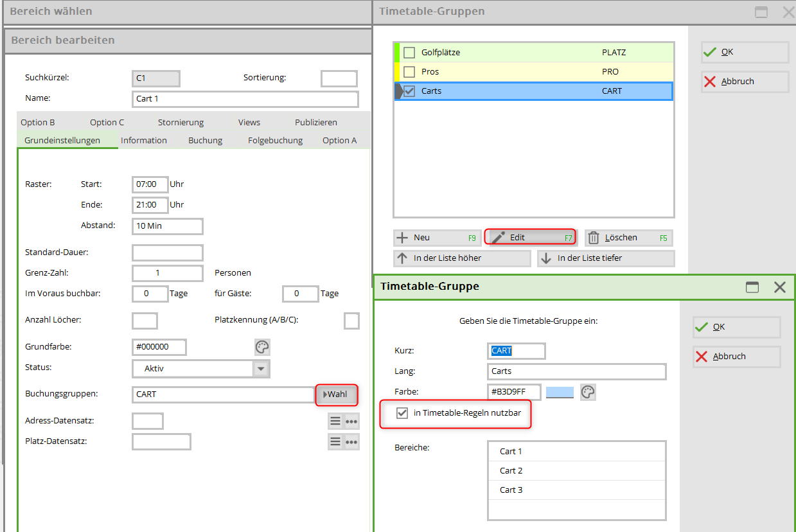The height and width of the screenshot is (532, 796).
Task: Expand the Status dropdown showing Aktiv
Action: point(261,369)
